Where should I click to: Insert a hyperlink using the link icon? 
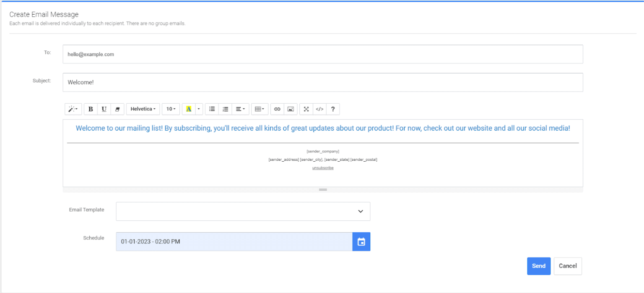pyautogui.click(x=277, y=109)
